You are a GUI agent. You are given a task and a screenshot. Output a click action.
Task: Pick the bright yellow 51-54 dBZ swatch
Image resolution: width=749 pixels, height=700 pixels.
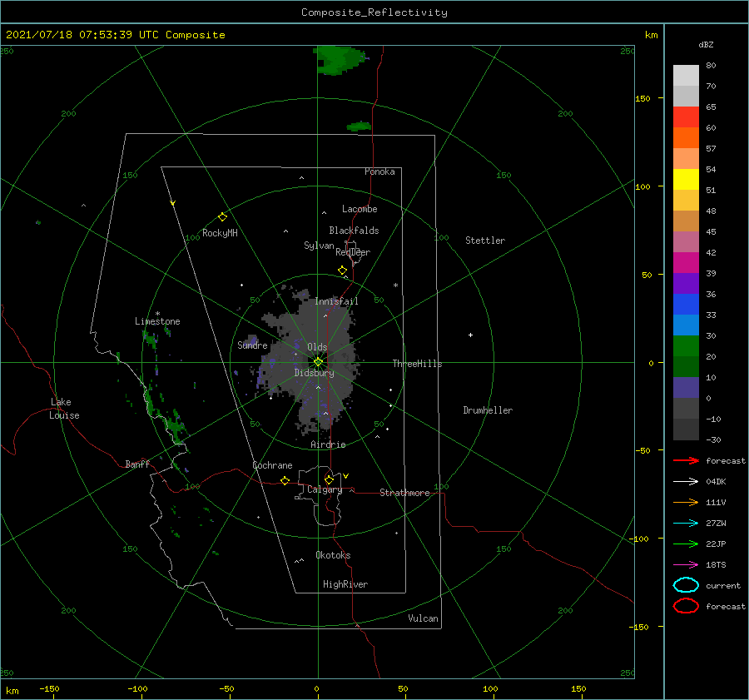pyautogui.click(x=686, y=179)
